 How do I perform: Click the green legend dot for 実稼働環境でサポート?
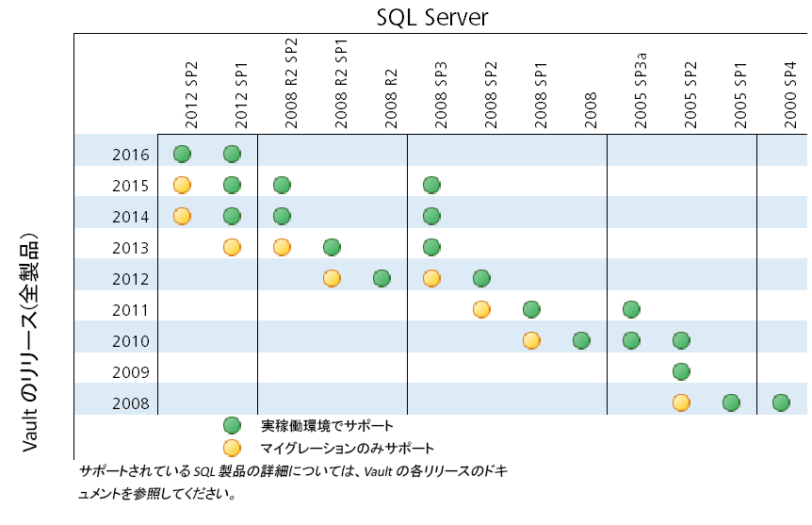click(x=232, y=425)
